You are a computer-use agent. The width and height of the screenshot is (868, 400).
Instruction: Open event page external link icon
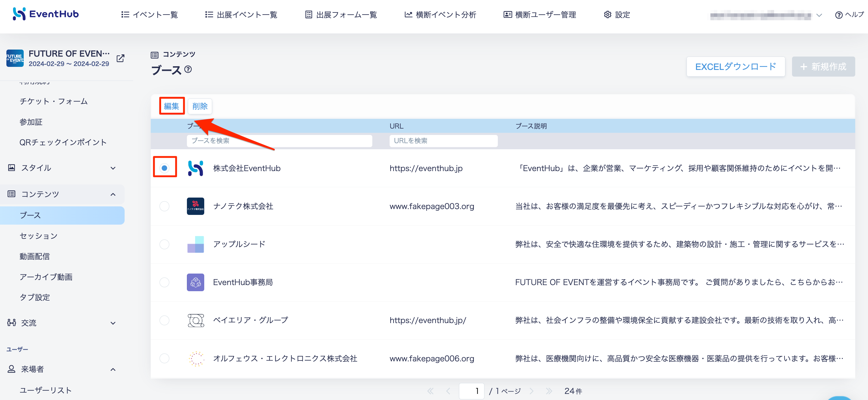click(x=120, y=58)
